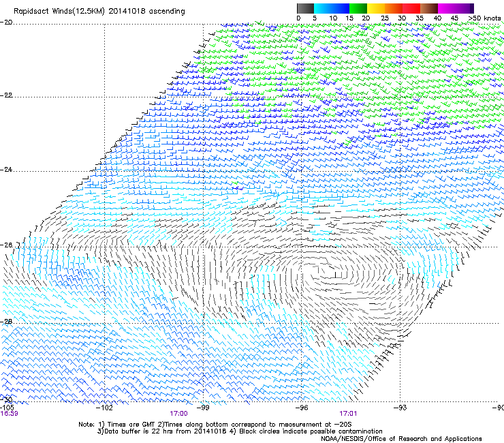The image size is (504, 443).
Task: Click the 'Data buffer is 22 hrs' note
Action: (x=240, y=431)
